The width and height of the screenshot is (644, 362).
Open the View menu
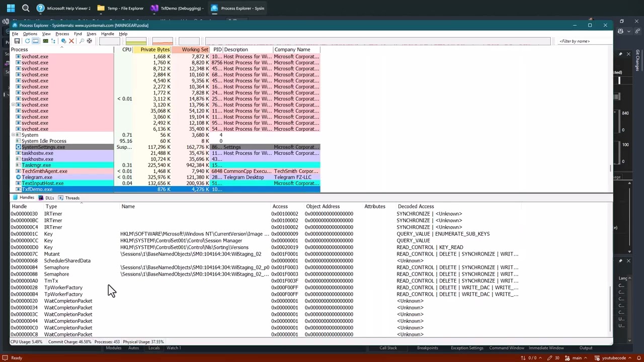tap(46, 34)
